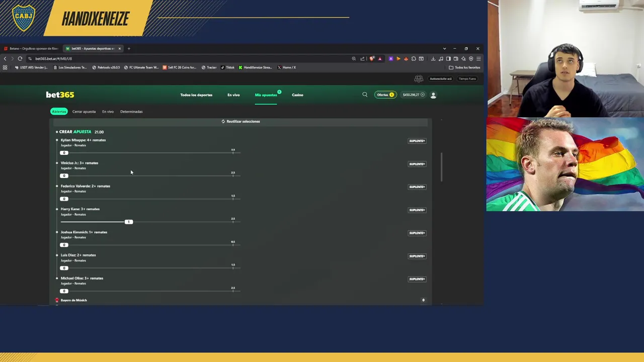Viewport: 644px width, 362px height.
Task: Close the bet365 browser tab
Action: tap(119, 49)
